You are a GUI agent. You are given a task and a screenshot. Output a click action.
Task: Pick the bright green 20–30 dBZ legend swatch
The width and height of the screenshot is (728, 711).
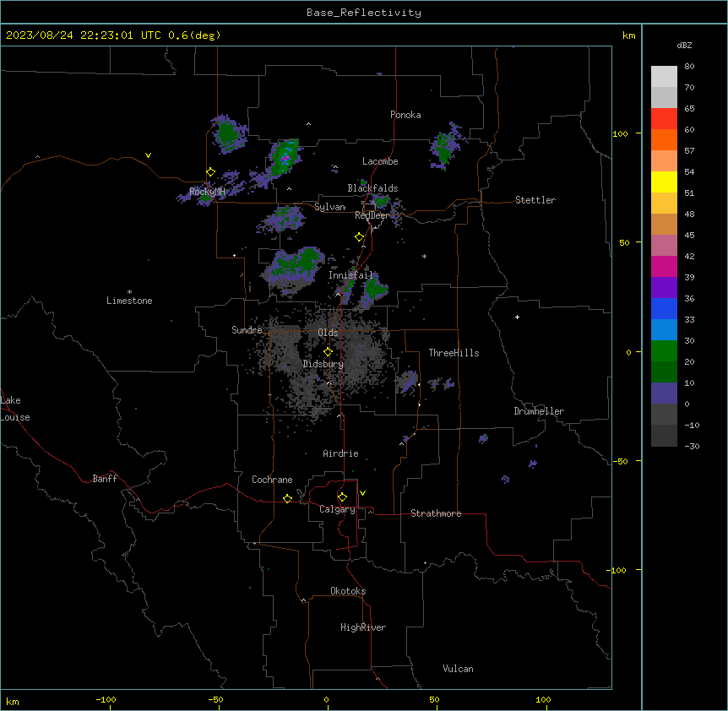click(664, 351)
